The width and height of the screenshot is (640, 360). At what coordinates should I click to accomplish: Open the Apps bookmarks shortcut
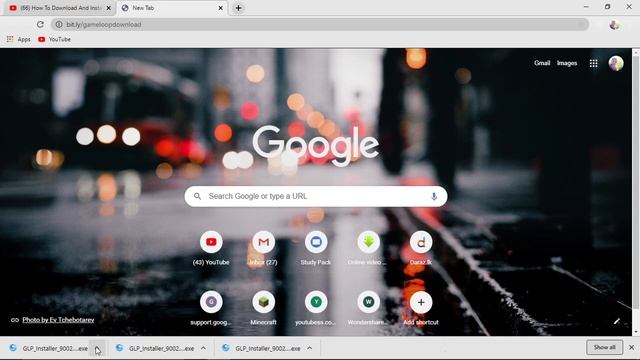19,39
